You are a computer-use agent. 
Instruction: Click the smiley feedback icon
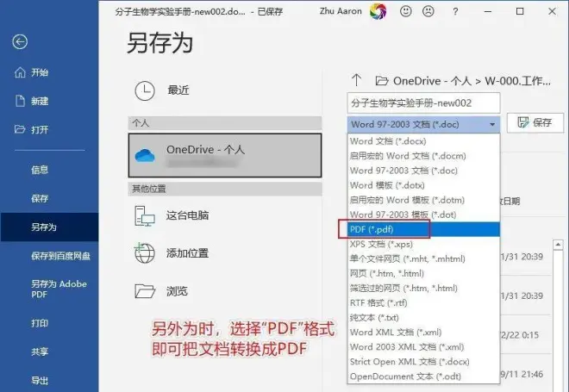[405, 11]
